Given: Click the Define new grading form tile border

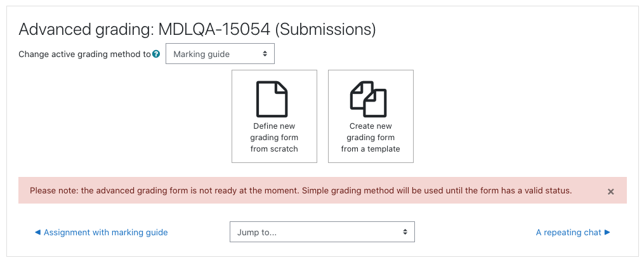Looking at the screenshot, I should [x=274, y=116].
